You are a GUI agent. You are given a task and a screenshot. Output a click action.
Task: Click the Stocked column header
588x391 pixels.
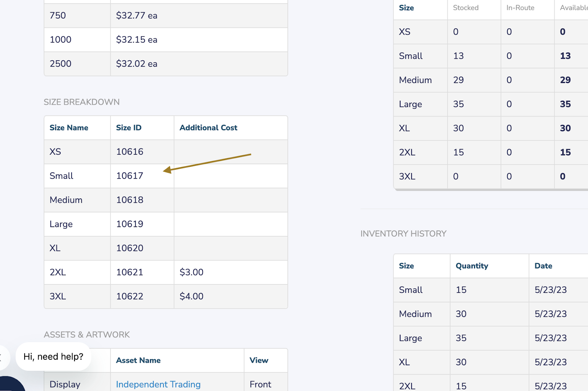pyautogui.click(x=466, y=8)
